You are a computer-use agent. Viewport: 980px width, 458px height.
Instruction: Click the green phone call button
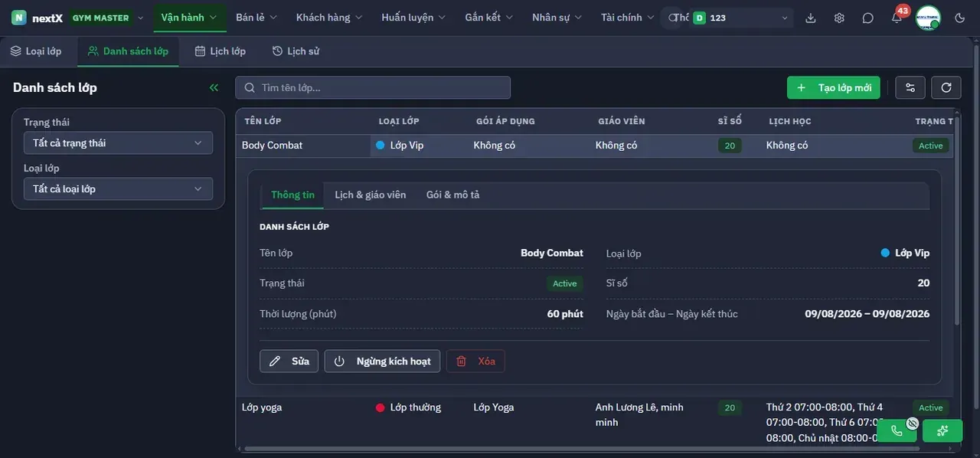click(897, 430)
